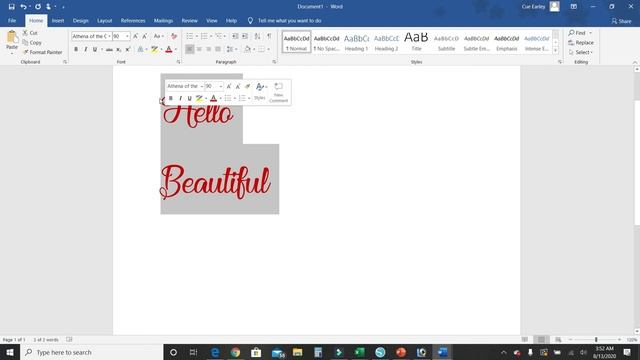Toggle Subscript formatting
The height and width of the screenshot is (360, 640).
118,49
